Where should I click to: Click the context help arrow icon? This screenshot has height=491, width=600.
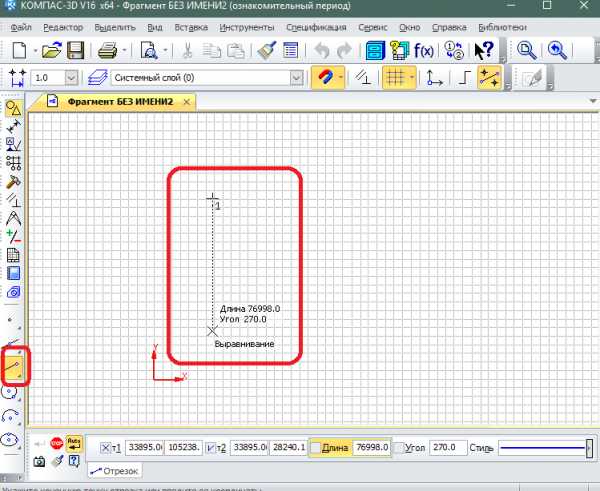(484, 50)
